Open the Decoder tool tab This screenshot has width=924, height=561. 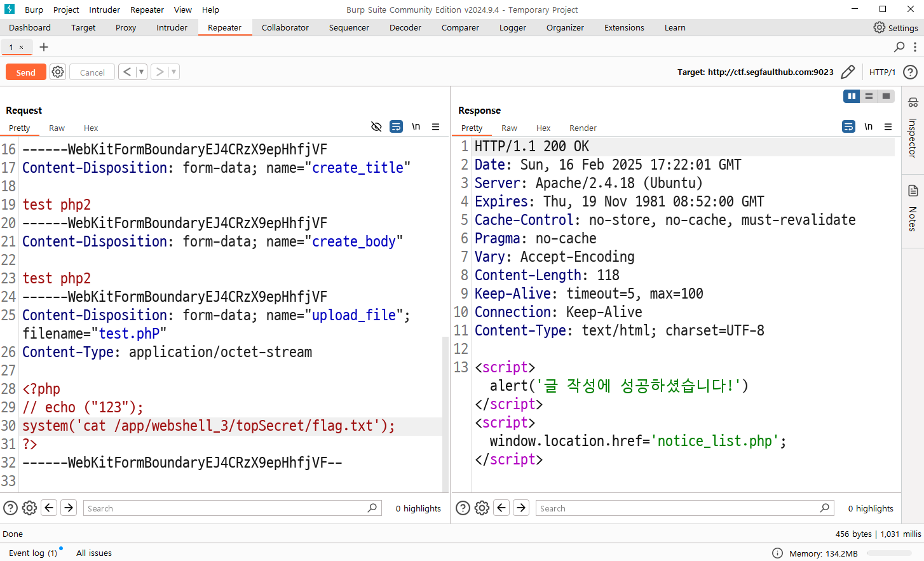(405, 27)
